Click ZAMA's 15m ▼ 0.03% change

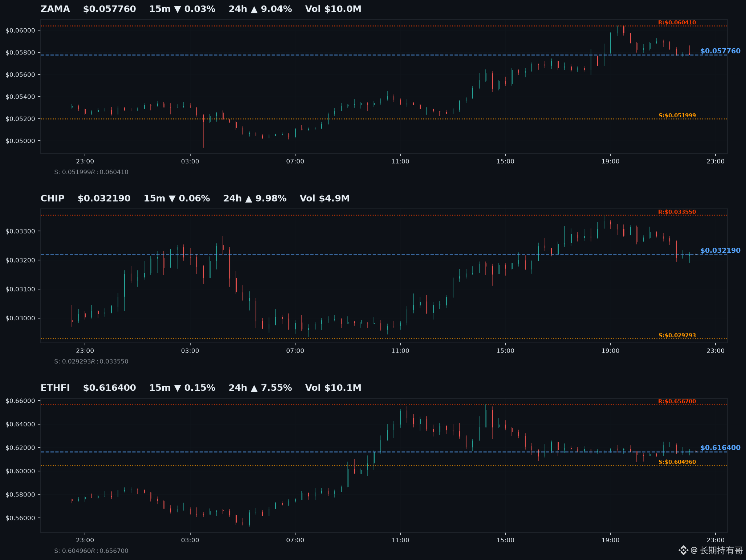pyautogui.click(x=182, y=9)
